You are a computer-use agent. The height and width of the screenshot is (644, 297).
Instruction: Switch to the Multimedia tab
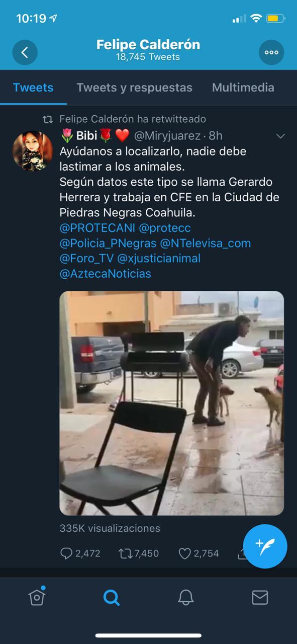click(x=243, y=88)
